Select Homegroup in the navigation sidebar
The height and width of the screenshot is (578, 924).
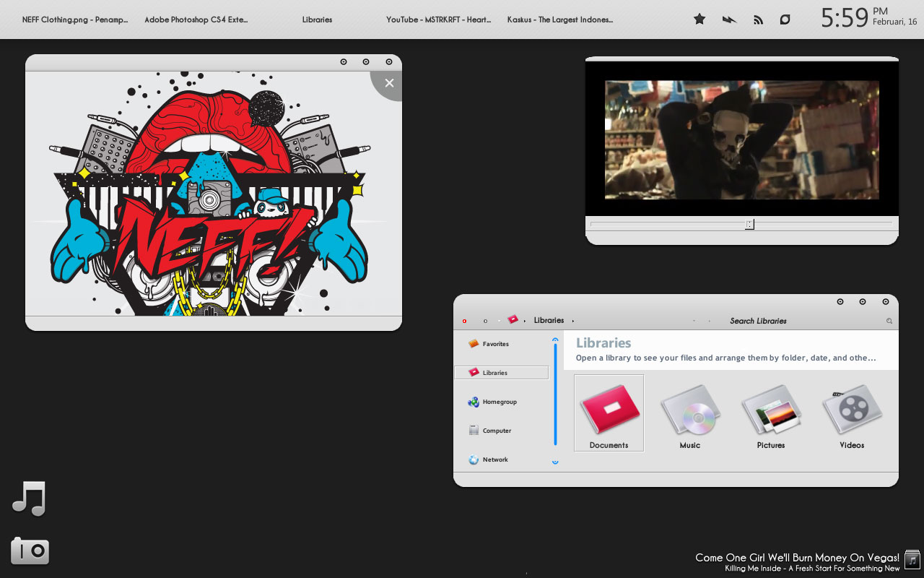(x=492, y=402)
